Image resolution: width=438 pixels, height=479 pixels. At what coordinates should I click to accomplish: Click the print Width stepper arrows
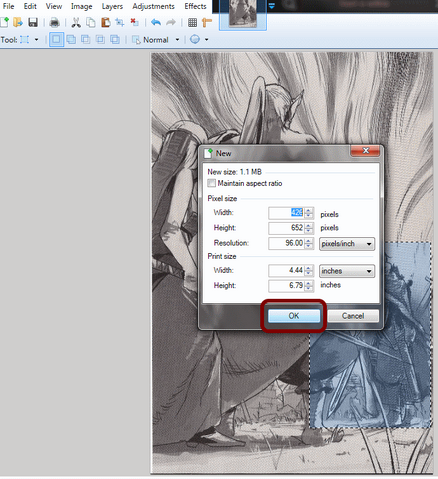coord(309,270)
